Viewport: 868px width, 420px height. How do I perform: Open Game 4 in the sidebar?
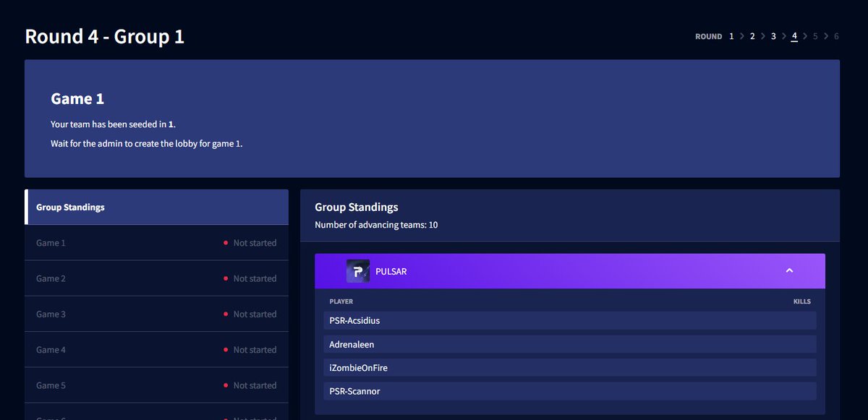tap(156, 349)
